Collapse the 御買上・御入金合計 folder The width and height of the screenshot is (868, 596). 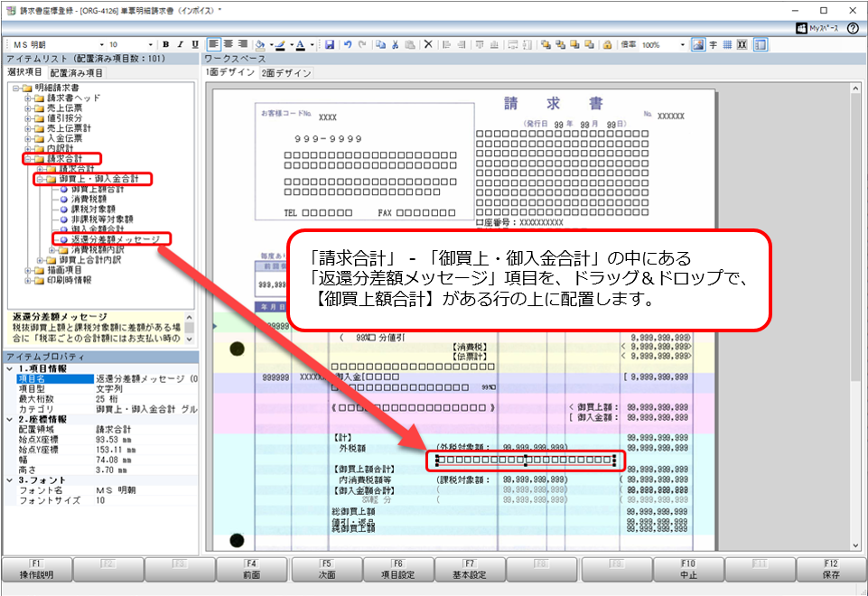[x=40, y=180]
